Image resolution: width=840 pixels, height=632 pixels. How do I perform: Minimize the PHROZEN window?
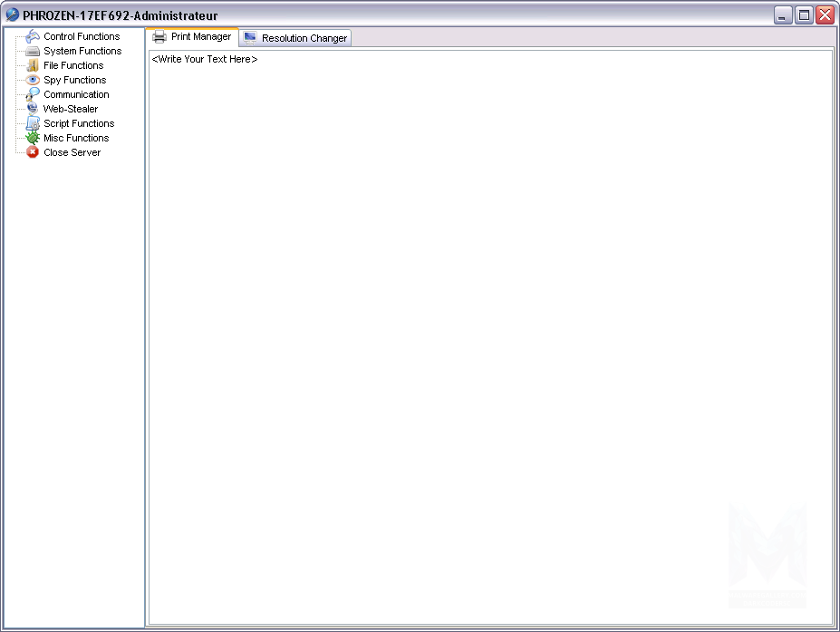pyautogui.click(x=783, y=15)
